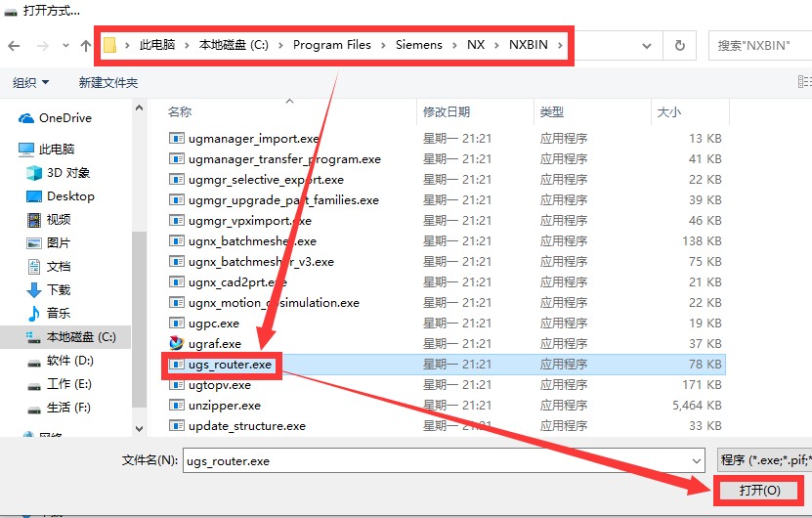Sort files by 名称 column

pyautogui.click(x=180, y=111)
